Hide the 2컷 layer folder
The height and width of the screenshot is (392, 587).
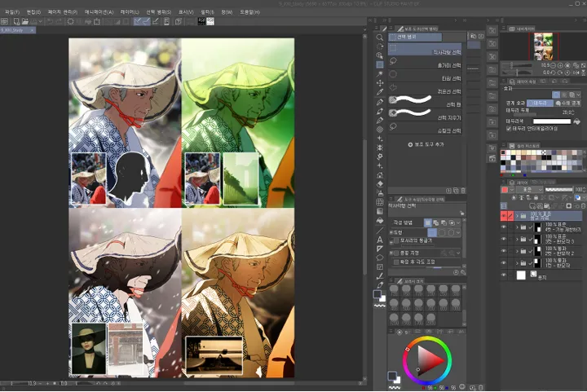coord(504,251)
